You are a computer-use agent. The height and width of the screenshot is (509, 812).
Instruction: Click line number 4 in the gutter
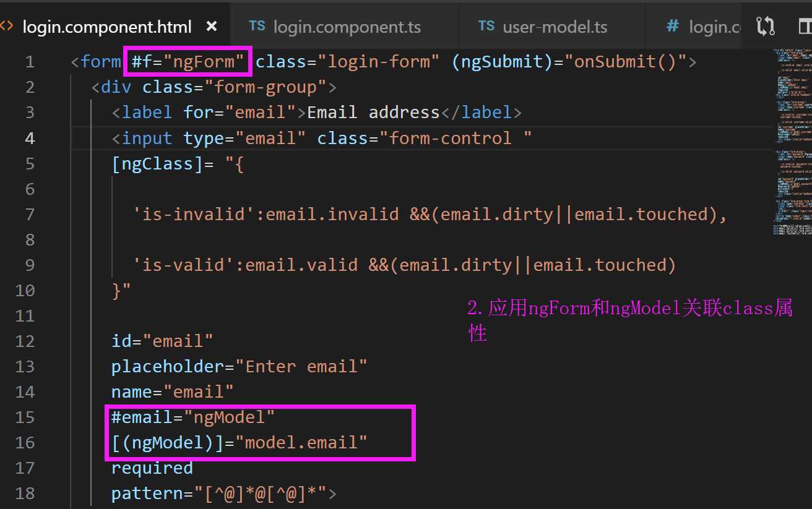click(x=30, y=138)
